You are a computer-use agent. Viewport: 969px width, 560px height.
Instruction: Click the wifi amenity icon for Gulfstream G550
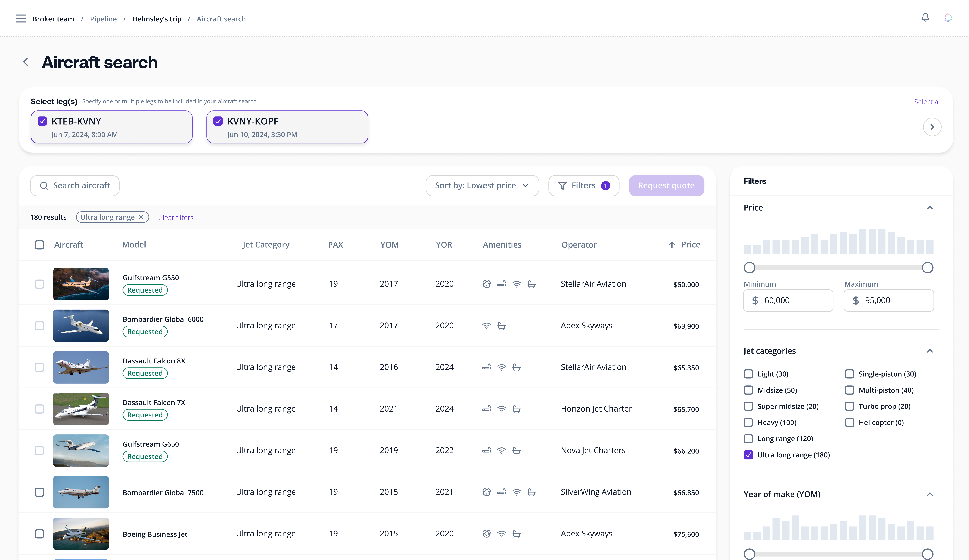pos(517,284)
